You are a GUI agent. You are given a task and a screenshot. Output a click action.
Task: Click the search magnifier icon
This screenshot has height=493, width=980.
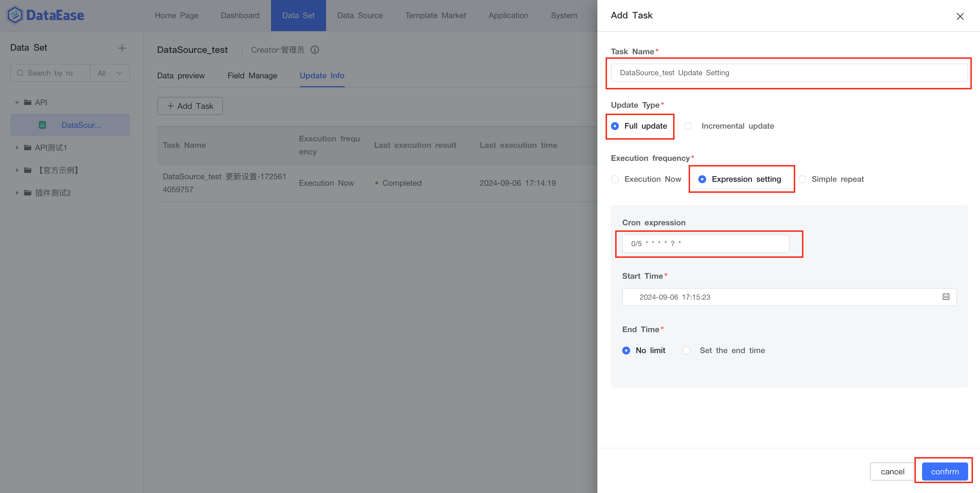coord(20,73)
